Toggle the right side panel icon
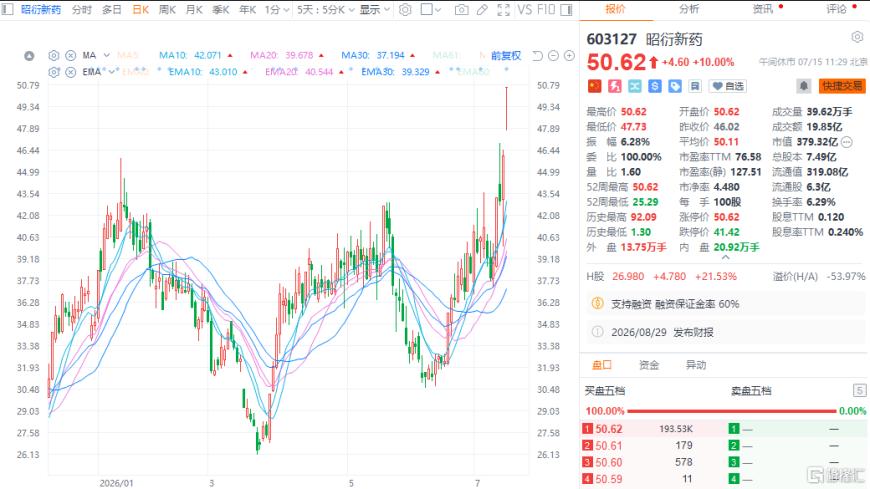870x489 pixels. 566,9
